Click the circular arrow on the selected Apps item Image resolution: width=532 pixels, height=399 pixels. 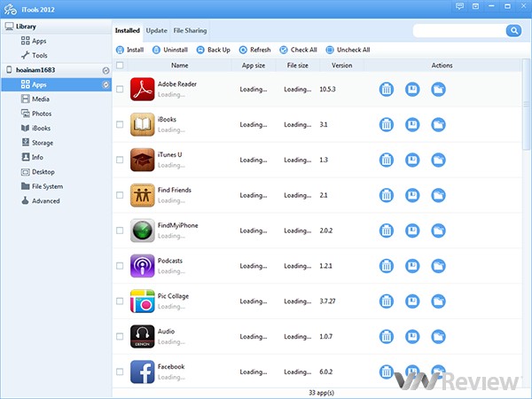coord(106,84)
